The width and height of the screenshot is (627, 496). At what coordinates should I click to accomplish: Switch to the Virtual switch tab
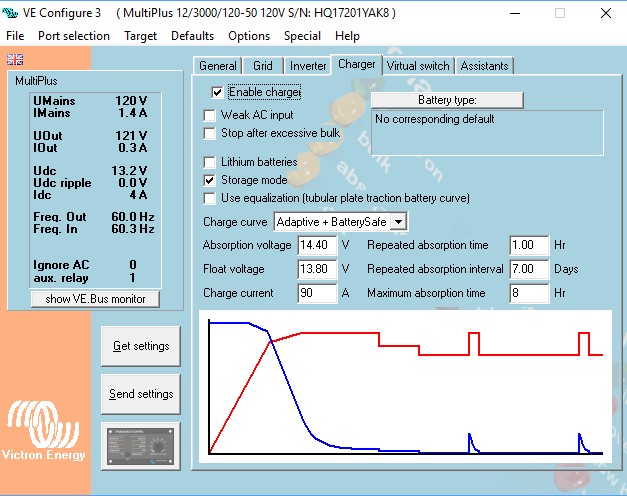(418, 66)
